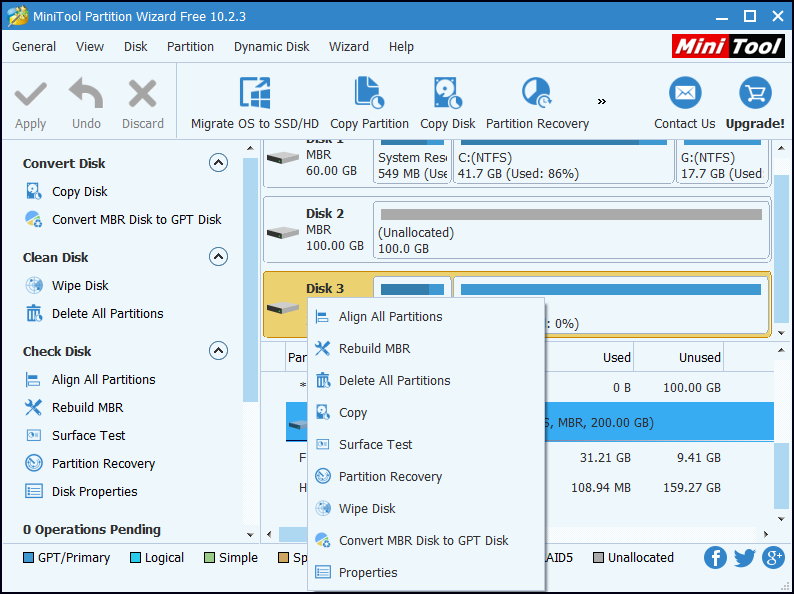Open Disk Properties in left sidebar
This screenshot has width=794, height=594.
pos(81,491)
